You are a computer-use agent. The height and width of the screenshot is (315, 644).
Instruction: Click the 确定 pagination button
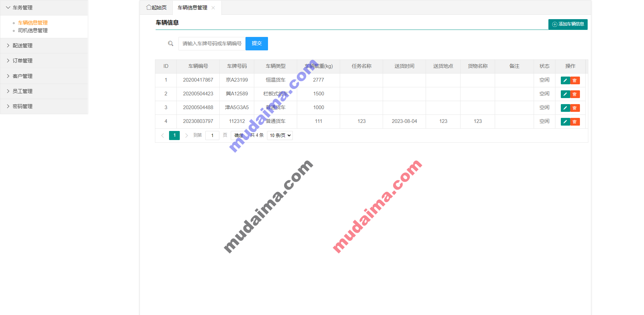pyautogui.click(x=239, y=135)
